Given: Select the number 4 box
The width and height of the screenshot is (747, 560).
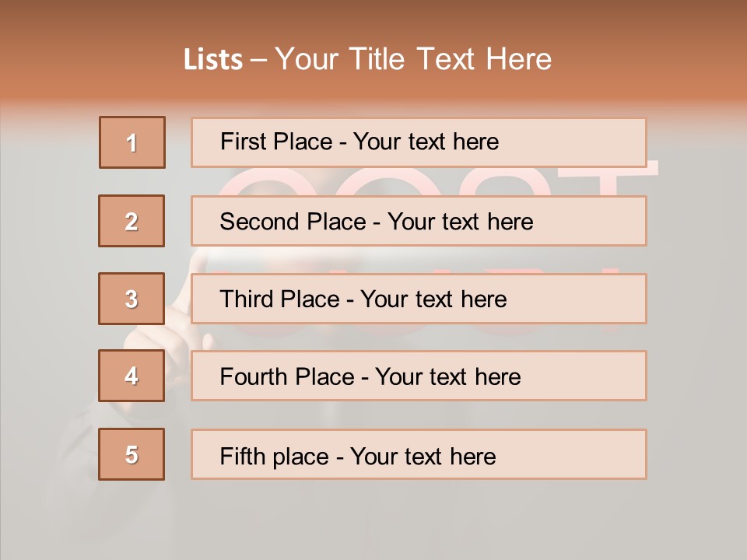Looking at the screenshot, I should point(132,376).
